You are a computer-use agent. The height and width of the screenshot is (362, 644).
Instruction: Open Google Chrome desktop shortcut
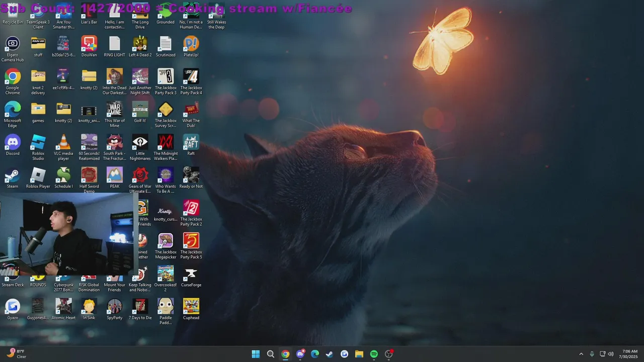(13, 82)
